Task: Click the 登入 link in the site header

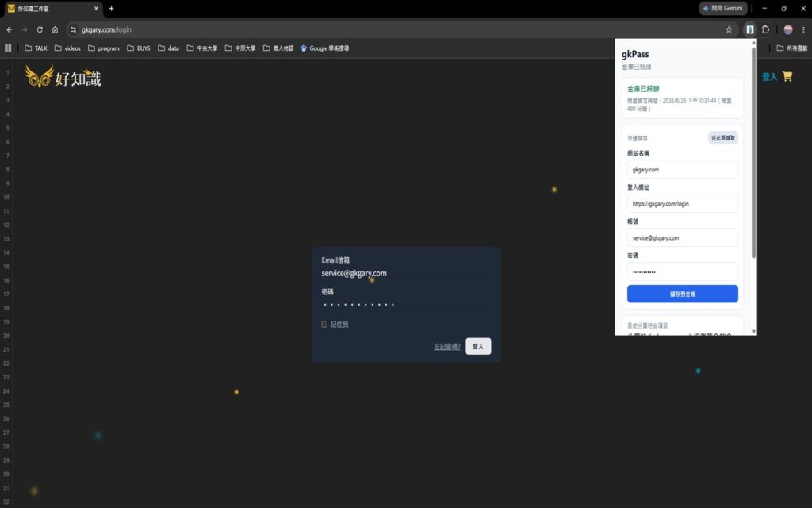Action: pos(769,77)
